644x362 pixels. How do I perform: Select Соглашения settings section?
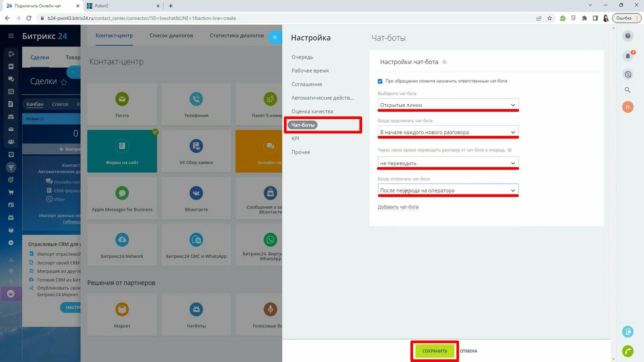click(x=307, y=84)
